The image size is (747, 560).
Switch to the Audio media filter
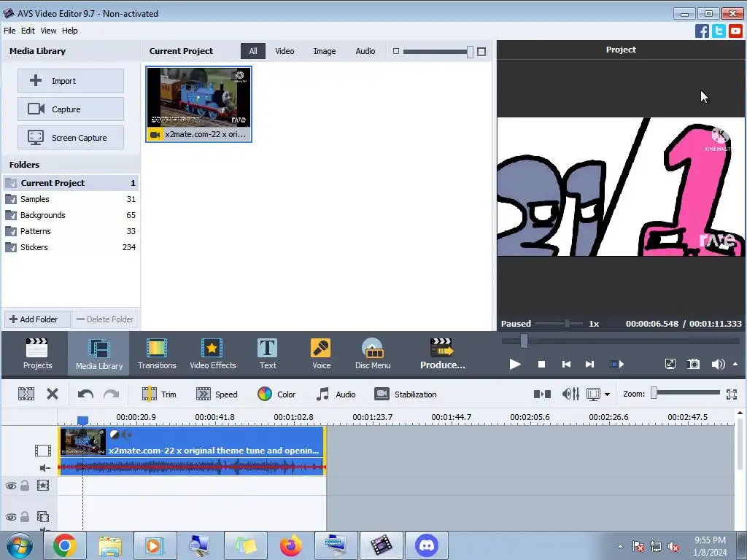pos(365,51)
